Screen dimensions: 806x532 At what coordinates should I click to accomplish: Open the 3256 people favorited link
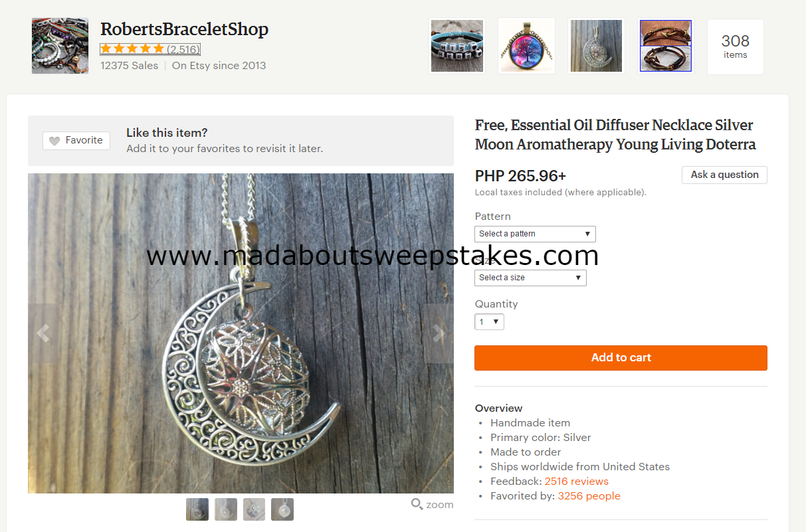click(x=589, y=496)
